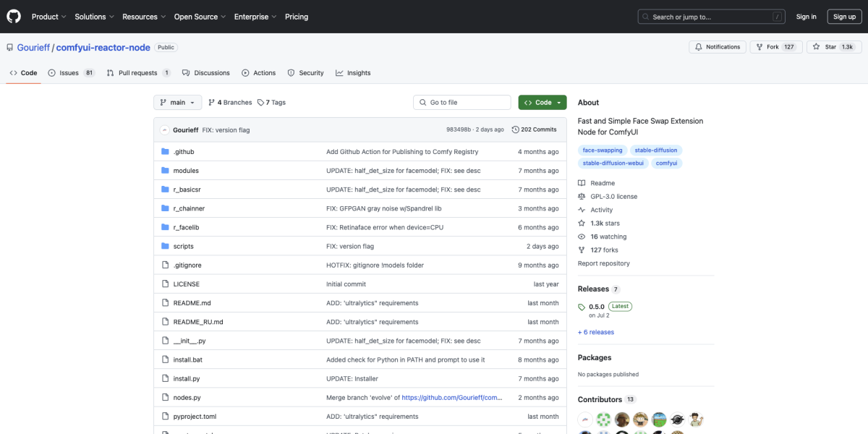Open the first contributor avatar

[585, 420]
